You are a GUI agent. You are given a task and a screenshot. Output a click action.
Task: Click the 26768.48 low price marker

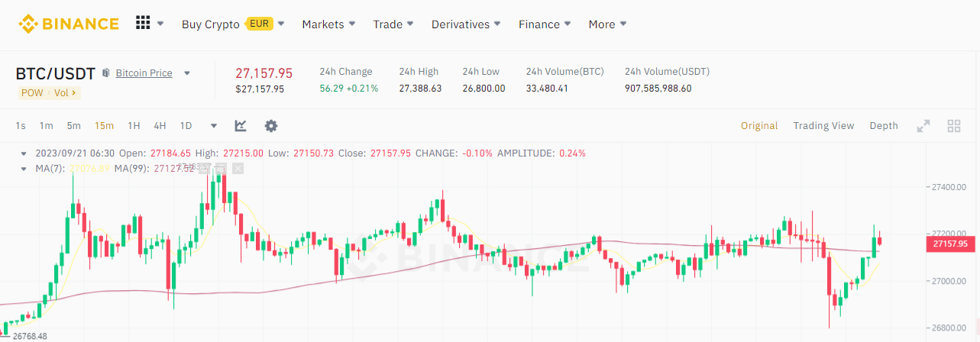(x=30, y=336)
